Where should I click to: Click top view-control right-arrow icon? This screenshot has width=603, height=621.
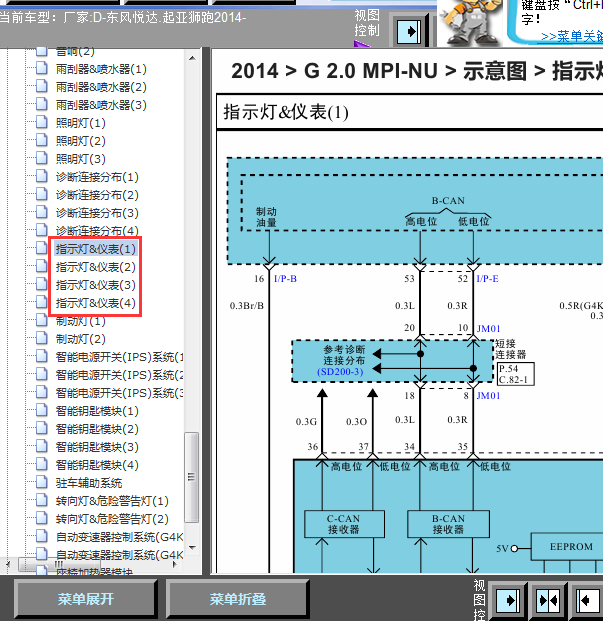point(410,31)
